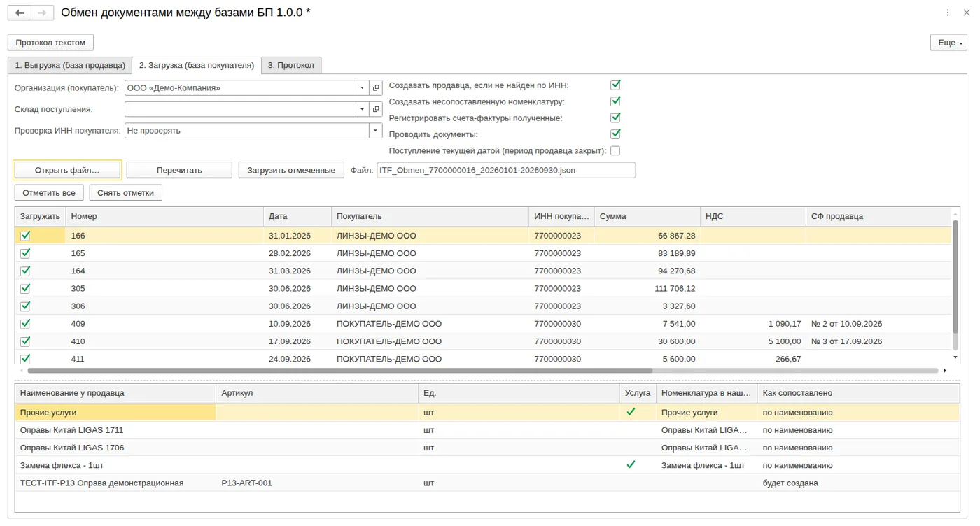Click the down arrow of the documents table scrollbar
Screen dimensions: 980x526
point(955,358)
